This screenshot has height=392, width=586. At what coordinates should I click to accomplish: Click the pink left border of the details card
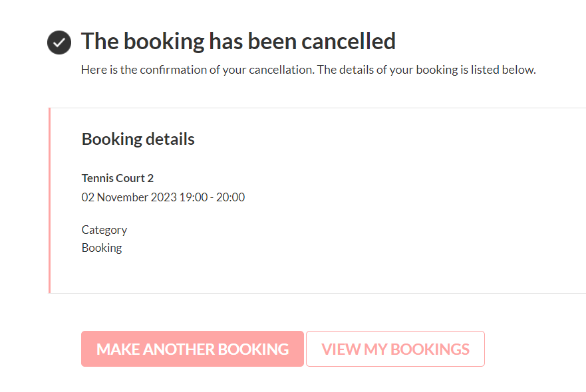click(x=49, y=200)
